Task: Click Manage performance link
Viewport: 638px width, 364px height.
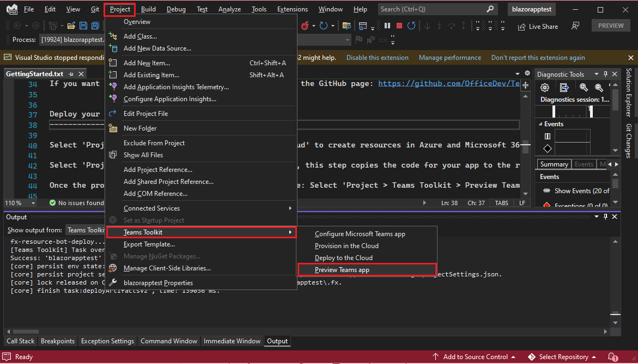Action: [x=449, y=58]
